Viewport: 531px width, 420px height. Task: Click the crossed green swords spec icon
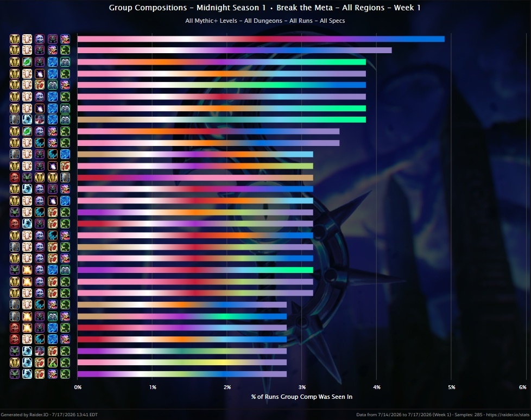53,362
